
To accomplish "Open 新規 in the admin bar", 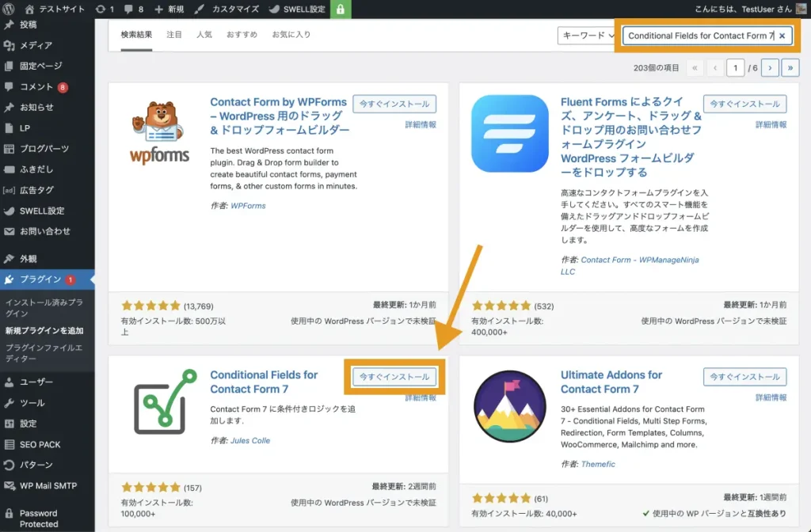I will click(169, 9).
